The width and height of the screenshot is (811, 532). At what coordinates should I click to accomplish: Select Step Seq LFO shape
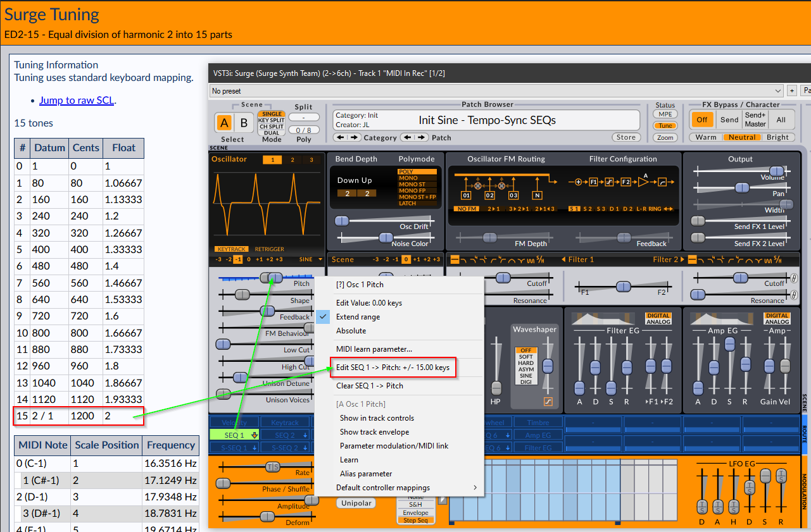pos(415,521)
